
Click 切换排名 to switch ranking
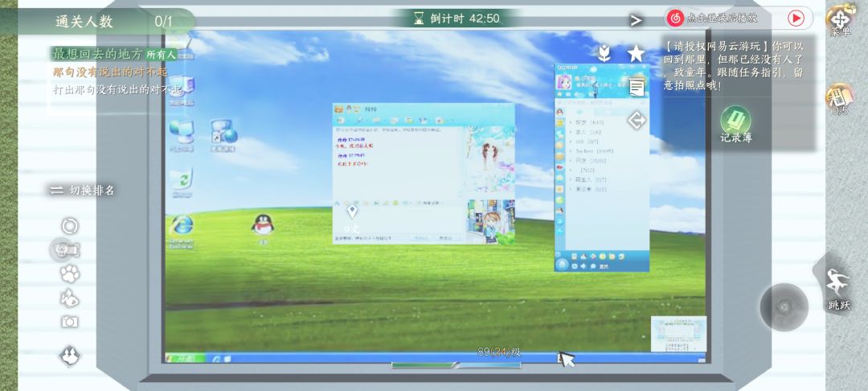(82, 191)
